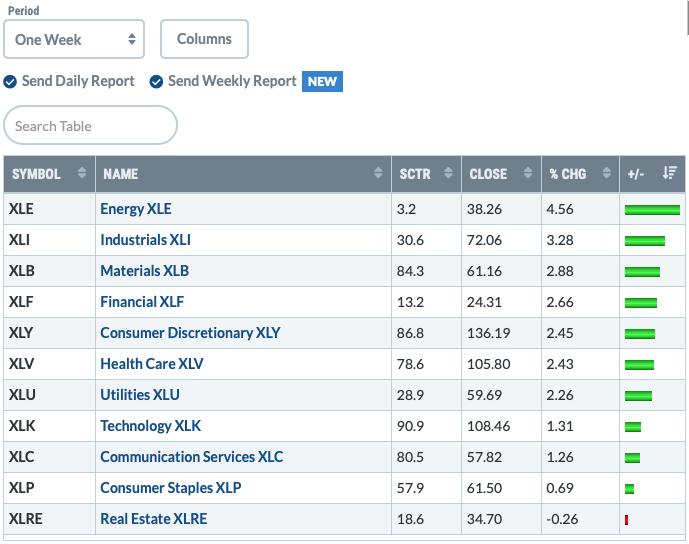This screenshot has height=544, width=689.
Task: Toggle the Send Daily Report checkbox
Action: point(10,81)
